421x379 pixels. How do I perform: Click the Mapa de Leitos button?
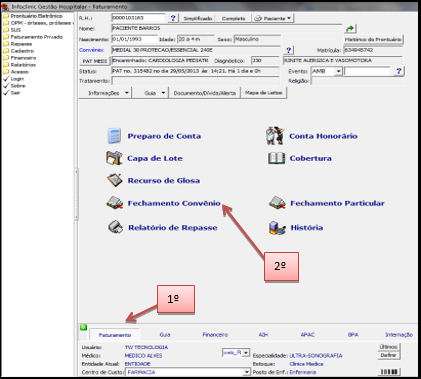[x=263, y=93]
